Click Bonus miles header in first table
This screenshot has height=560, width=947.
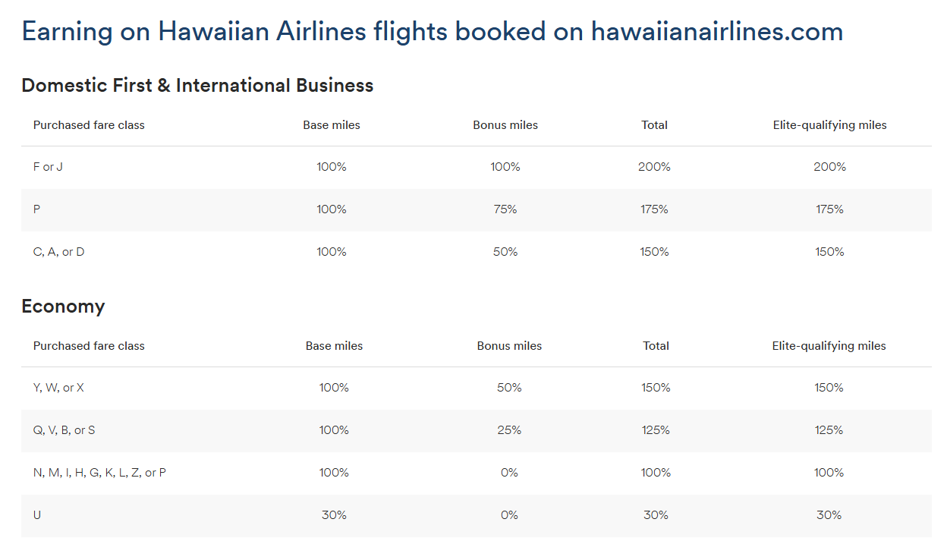point(505,125)
